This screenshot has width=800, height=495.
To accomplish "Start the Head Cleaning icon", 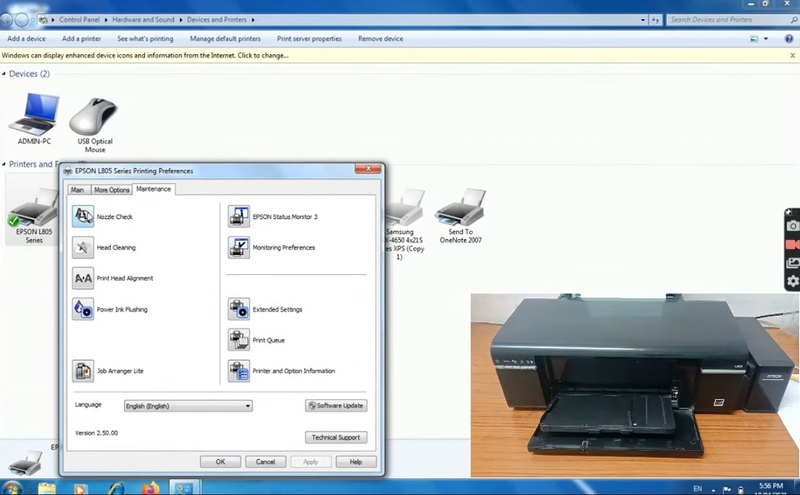I will click(x=83, y=248).
